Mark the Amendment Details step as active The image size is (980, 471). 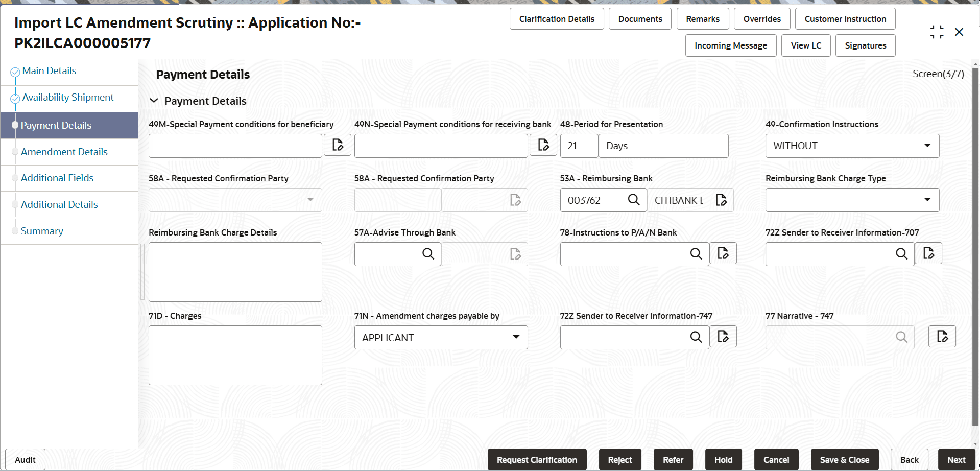point(64,152)
